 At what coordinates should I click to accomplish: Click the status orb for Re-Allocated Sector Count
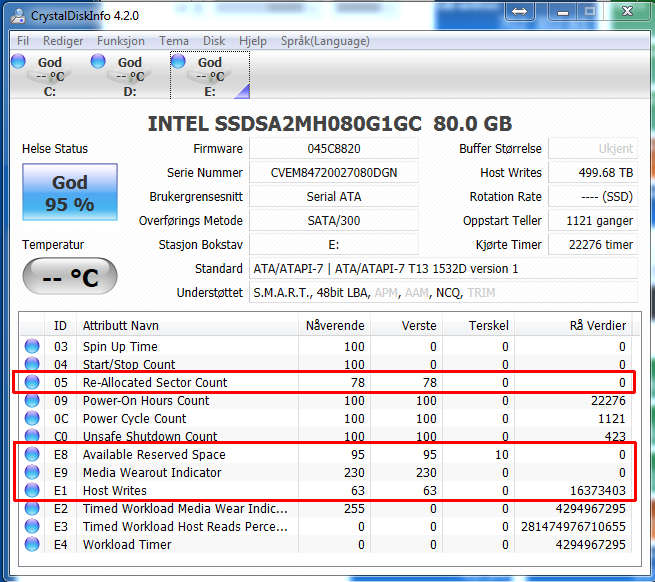click(32, 382)
